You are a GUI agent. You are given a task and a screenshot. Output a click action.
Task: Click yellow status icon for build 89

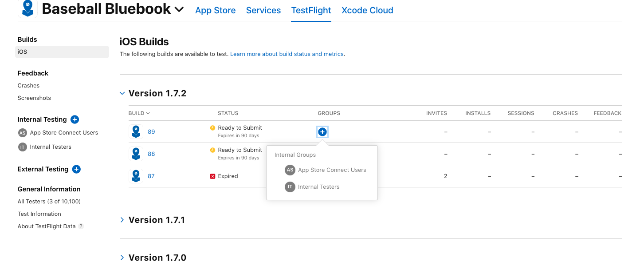[x=212, y=128]
